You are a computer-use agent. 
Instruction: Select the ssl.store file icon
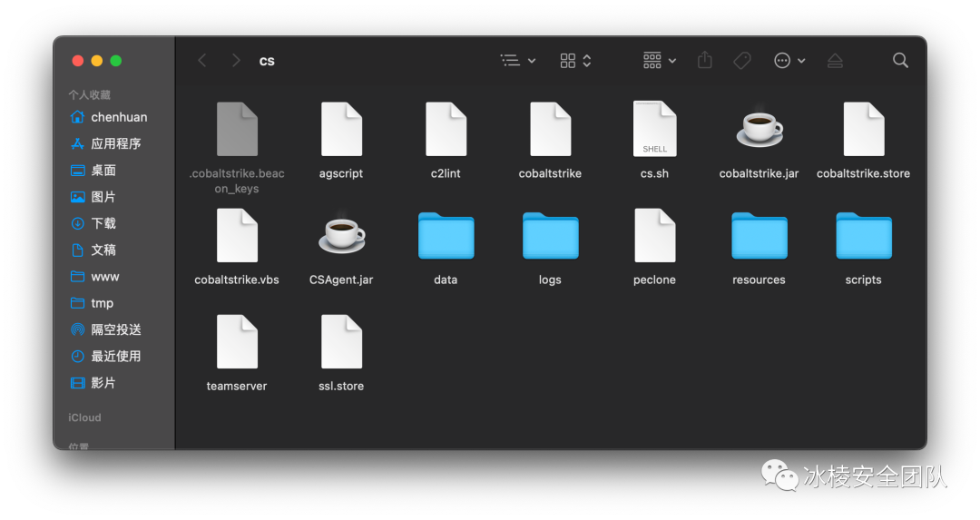coord(341,341)
